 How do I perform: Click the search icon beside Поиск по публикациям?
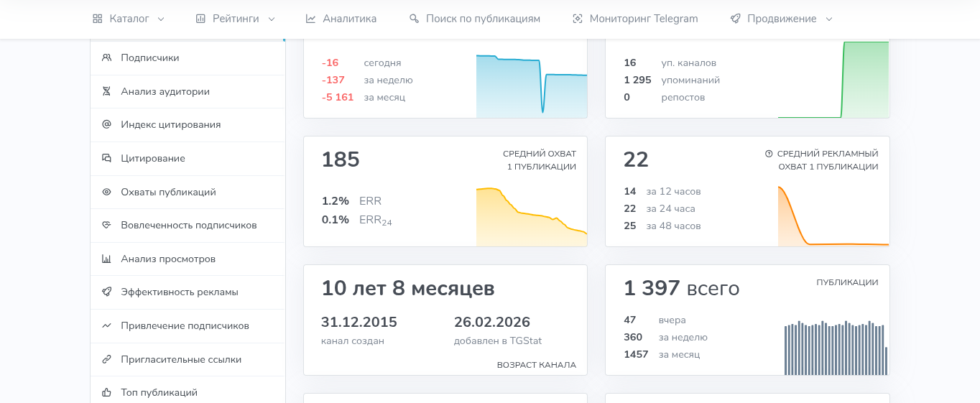click(x=414, y=19)
